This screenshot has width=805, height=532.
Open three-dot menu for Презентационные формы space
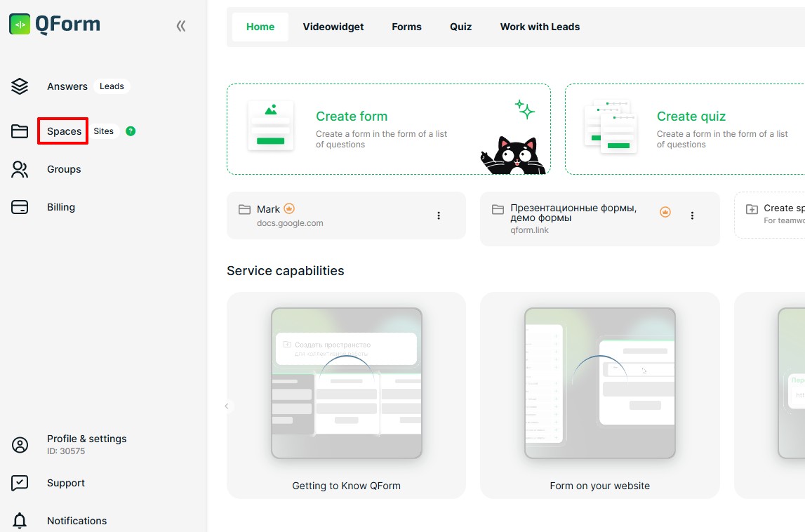pos(692,215)
